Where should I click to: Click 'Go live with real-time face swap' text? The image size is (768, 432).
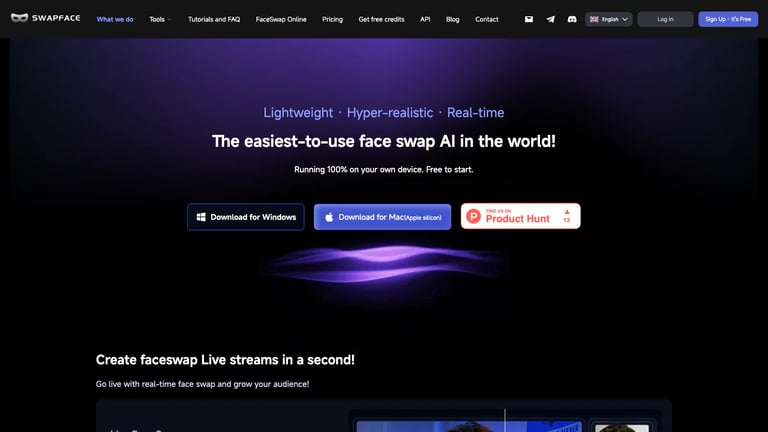(x=202, y=384)
